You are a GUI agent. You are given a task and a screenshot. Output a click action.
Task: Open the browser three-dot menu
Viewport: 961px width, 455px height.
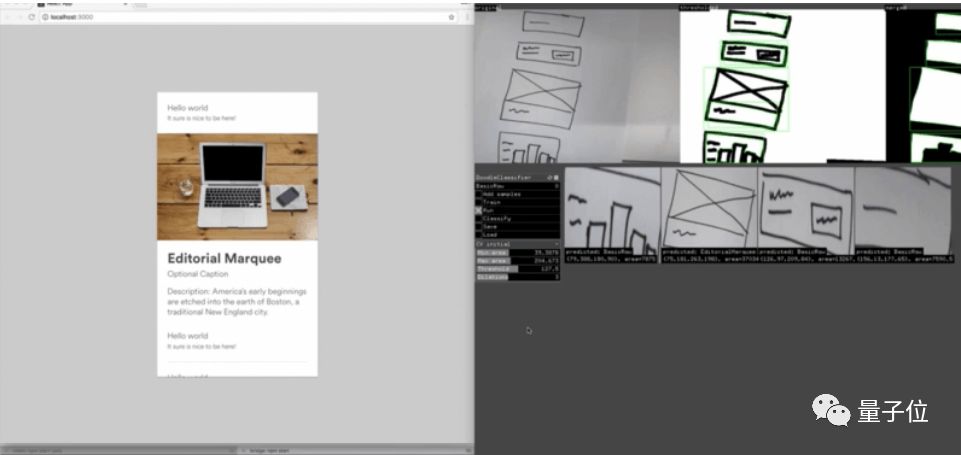pos(467,17)
